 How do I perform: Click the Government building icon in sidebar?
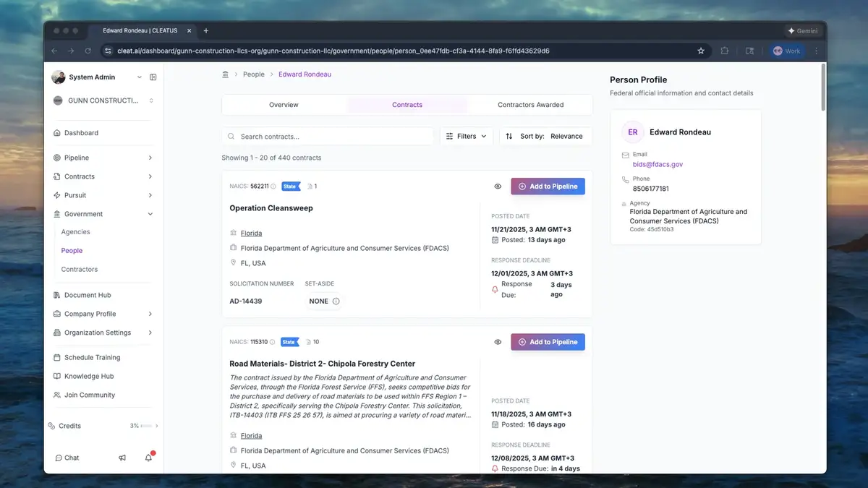[57, 214]
